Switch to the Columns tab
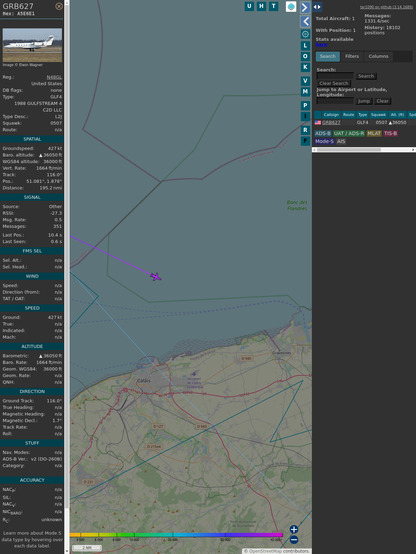 [x=378, y=57]
